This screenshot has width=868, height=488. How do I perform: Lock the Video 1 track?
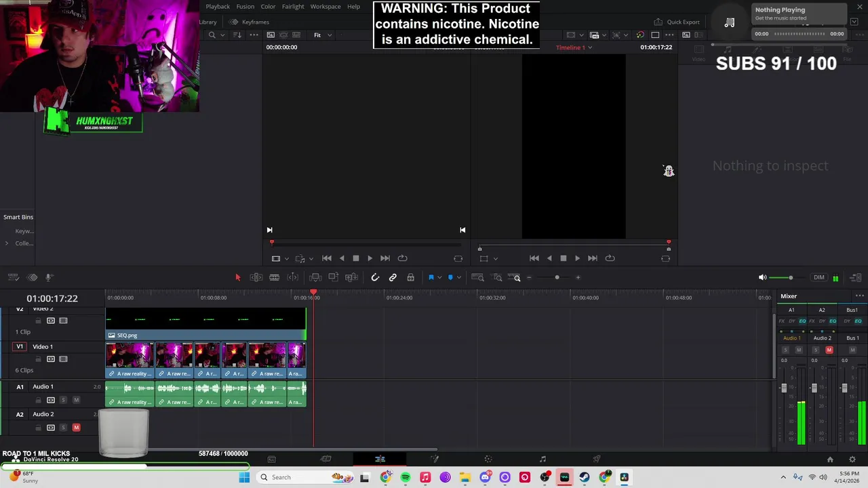coord(38,359)
